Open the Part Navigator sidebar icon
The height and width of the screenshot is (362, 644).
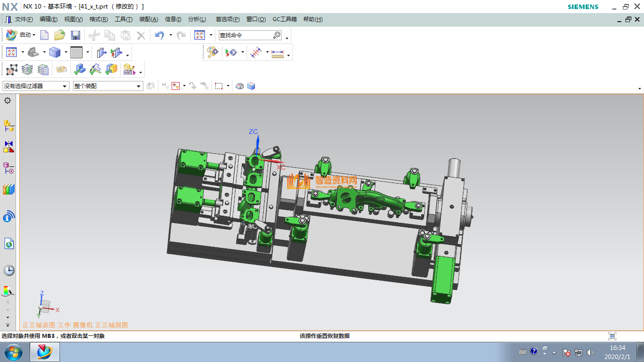pyautogui.click(x=9, y=168)
